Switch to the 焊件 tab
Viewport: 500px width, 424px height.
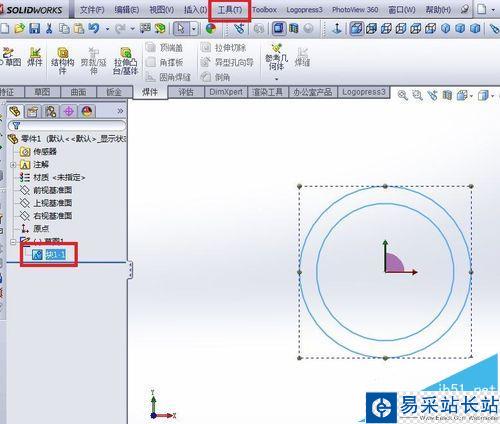(150, 92)
